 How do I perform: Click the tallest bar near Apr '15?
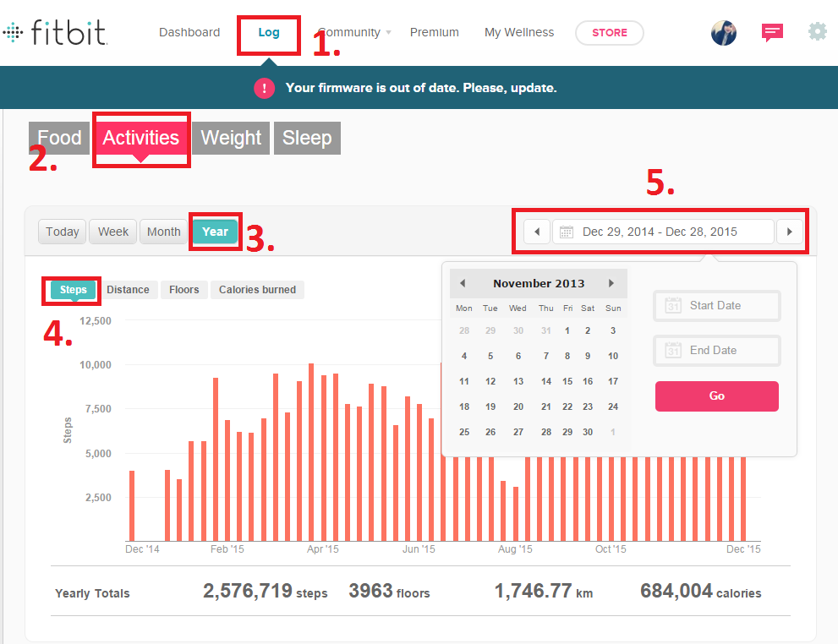[x=311, y=452]
